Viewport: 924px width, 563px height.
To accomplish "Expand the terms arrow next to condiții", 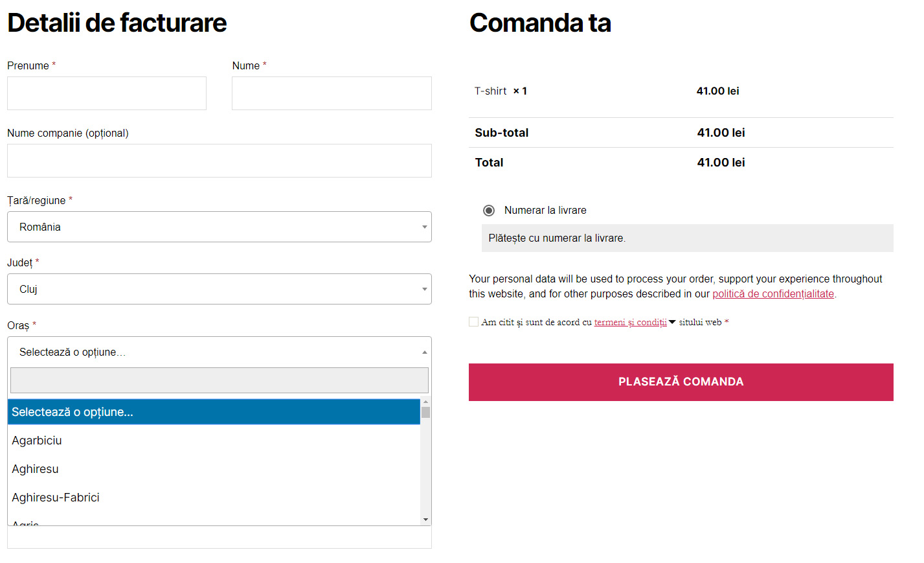I will [x=672, y=322].
